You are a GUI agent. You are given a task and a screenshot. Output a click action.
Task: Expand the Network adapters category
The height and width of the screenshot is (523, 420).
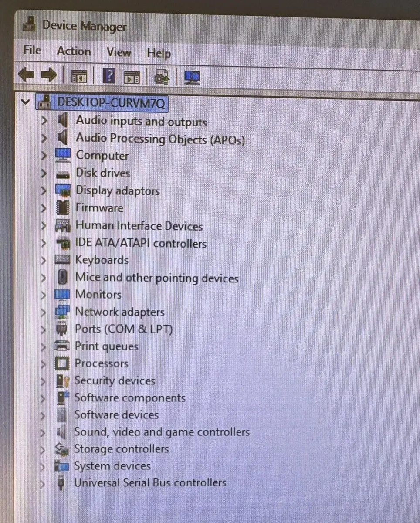tap(43, 312)
